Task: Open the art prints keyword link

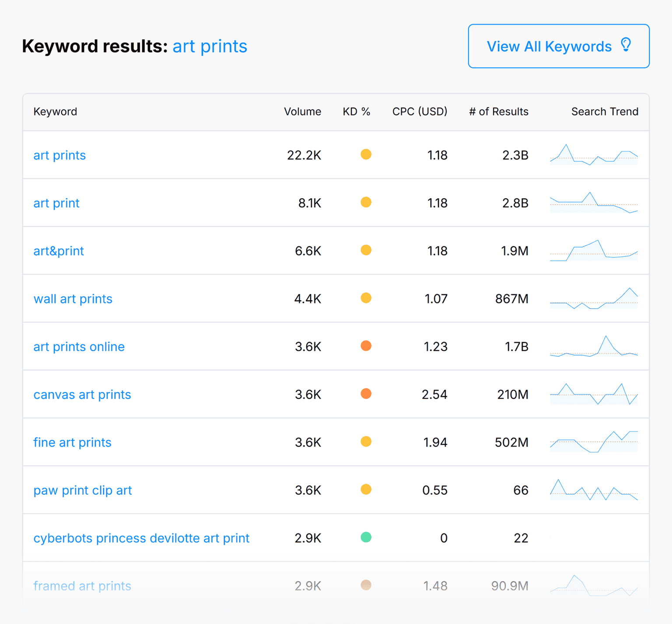Action: (x=59, y=155)
